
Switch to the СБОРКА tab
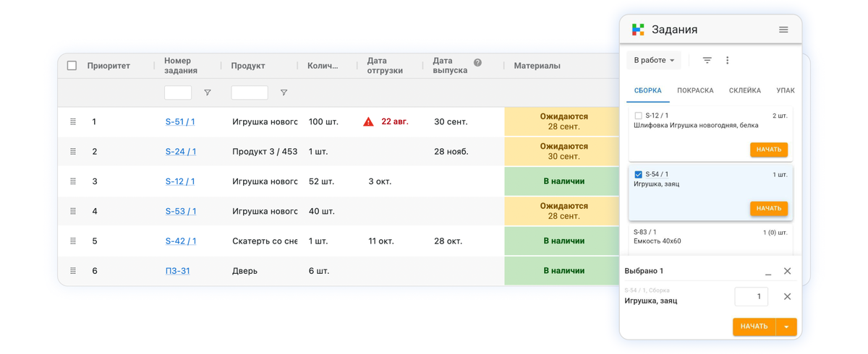click(x=648, y=90)
